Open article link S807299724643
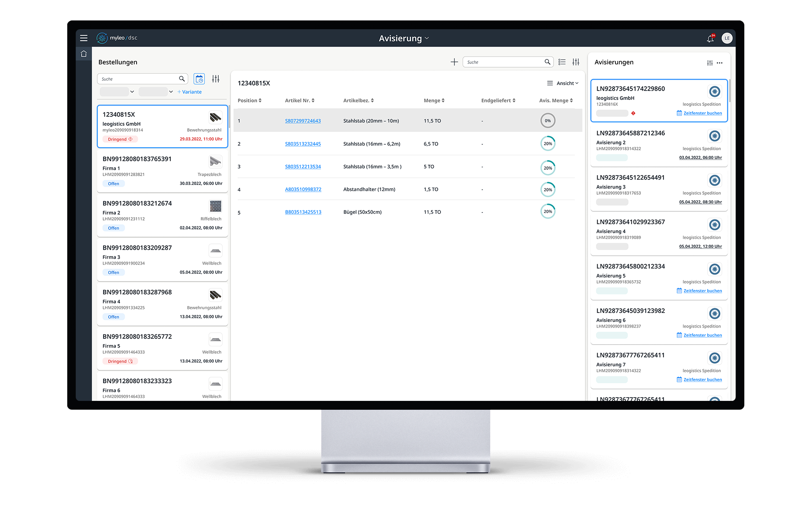This screenshot has height=508, width=812. [x=303, y=121]
